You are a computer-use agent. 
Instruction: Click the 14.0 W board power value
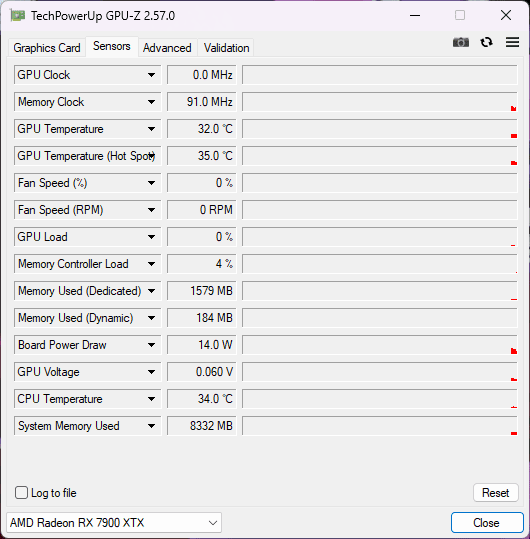pyautogui.click(x=202, y=345)
